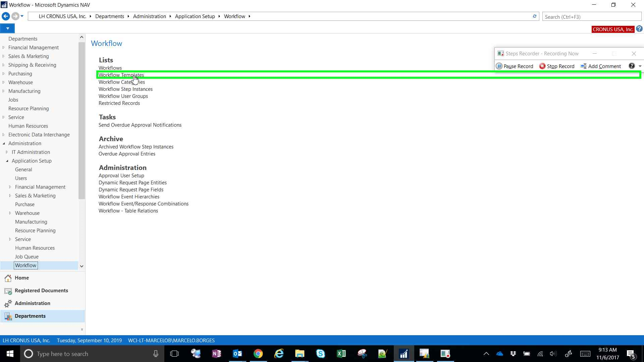The height and width of the screenshot is (362, 644).
Task: Open Excel from the taskbar
Action: click(341, 354)
